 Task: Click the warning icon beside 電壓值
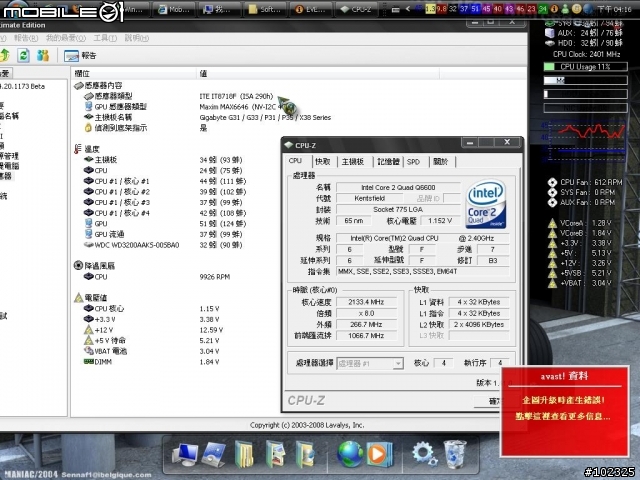(x=78, y=298)
